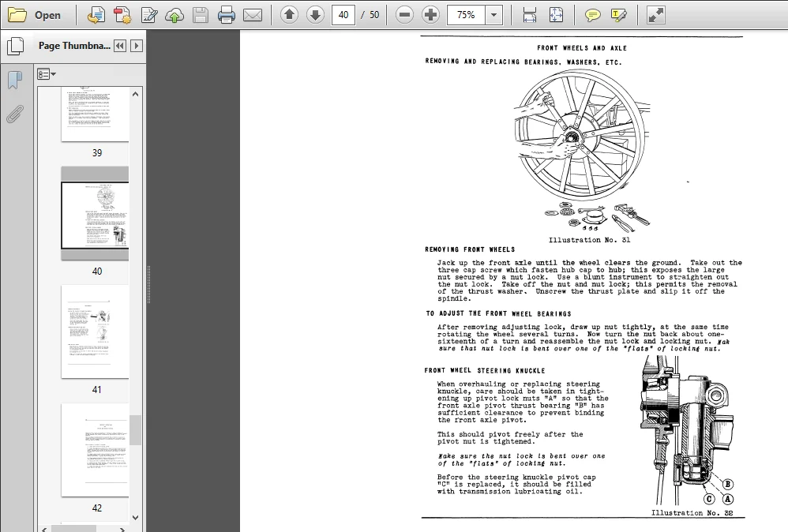Click the highlight text tool icon
Image resolution: width=788 pixels, height=532 pixels.
pos(619,15)
